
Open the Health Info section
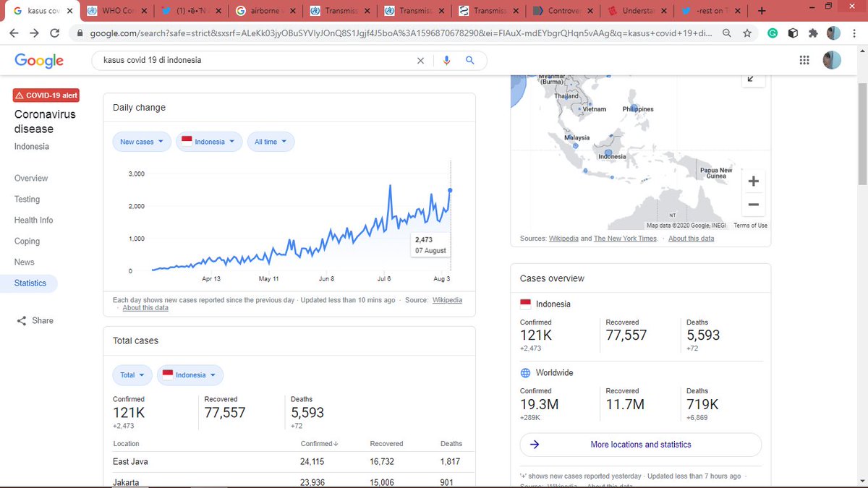(33, 221)
